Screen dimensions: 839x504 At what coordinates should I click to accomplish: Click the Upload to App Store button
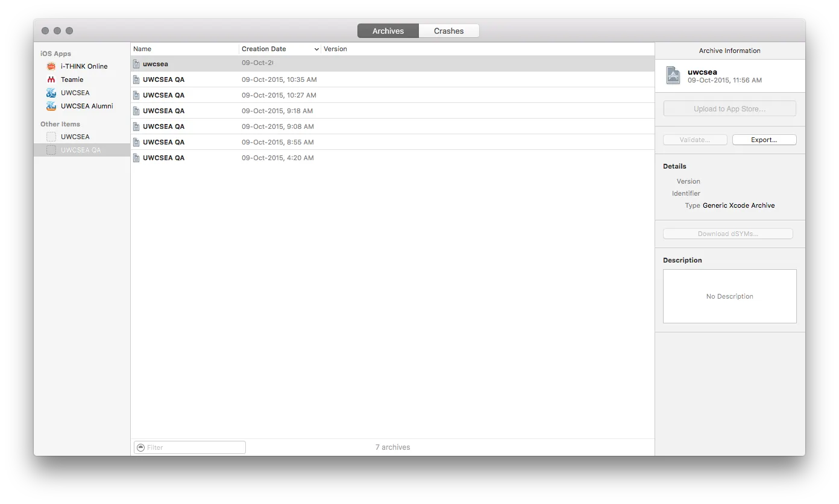(x=729, y=109)
